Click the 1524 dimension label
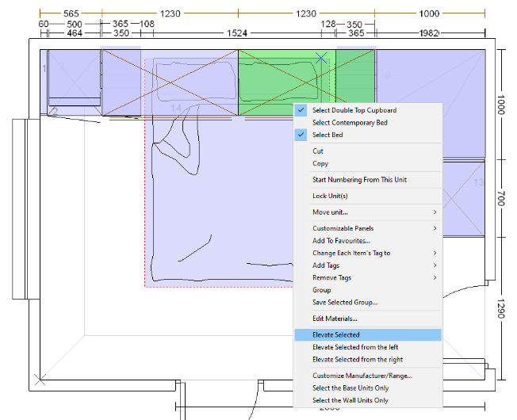Viewport: 517px width, 420px height. click(x=237, y=33)
